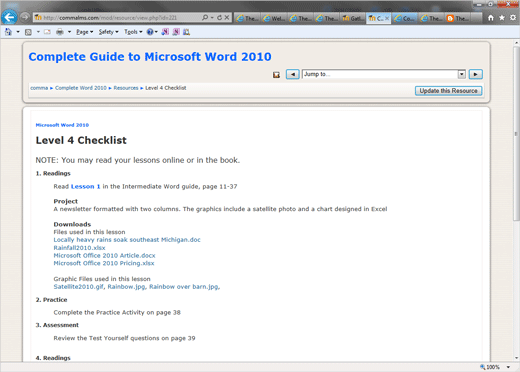Viewport: 520px width, 372px height.
Task: Click the Update this Resource button
Action: [448, 91]
